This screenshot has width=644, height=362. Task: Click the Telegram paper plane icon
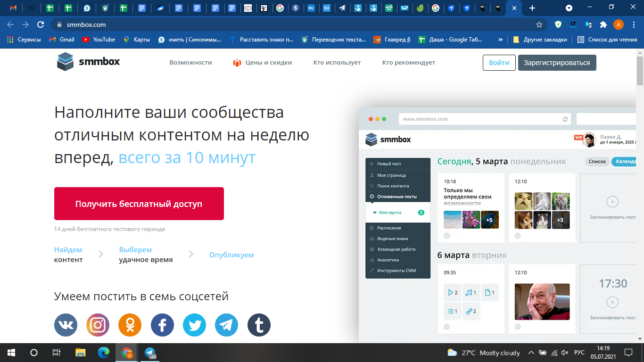227,325
